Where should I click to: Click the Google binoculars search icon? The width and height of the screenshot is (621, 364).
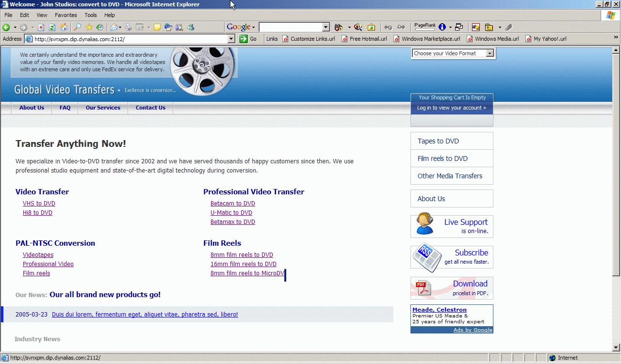click(x=338, y=27)
